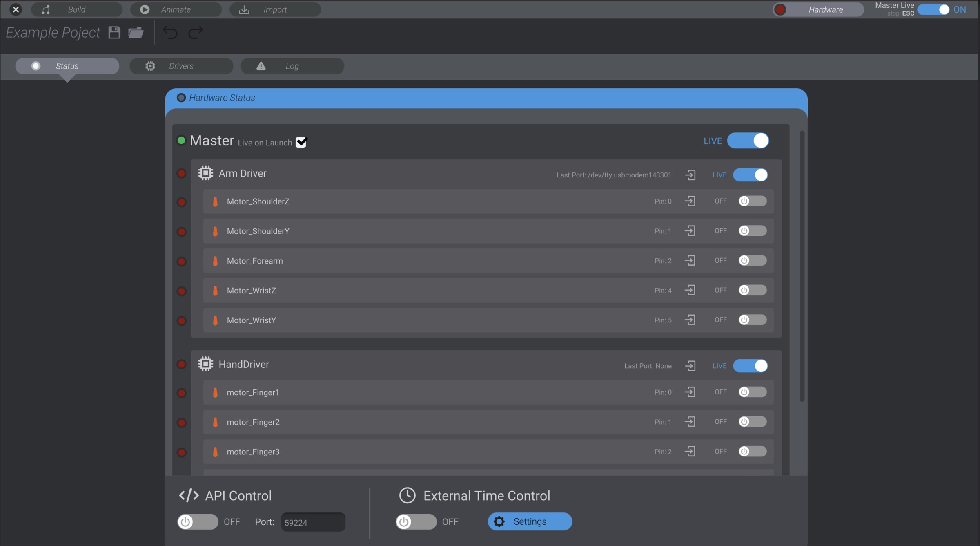980x546 pixels.
Task: Edit the API Control port number
Action: click(x=313, y=522)
